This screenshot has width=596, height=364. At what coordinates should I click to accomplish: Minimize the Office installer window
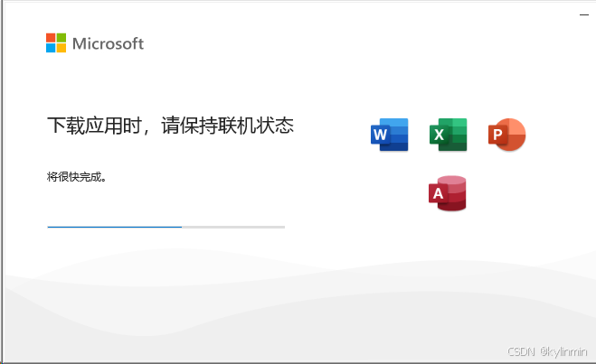click(584, 14)
